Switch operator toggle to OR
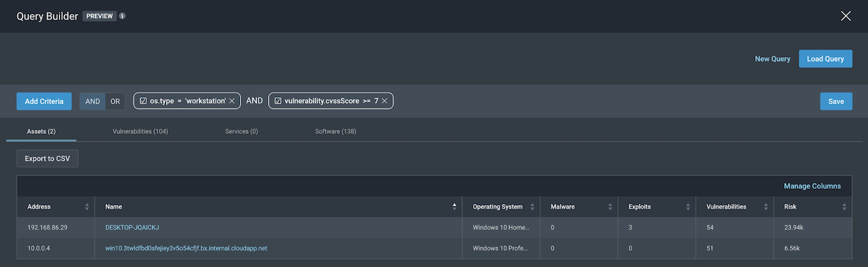868x267 pixels. [x=115, y=102]
